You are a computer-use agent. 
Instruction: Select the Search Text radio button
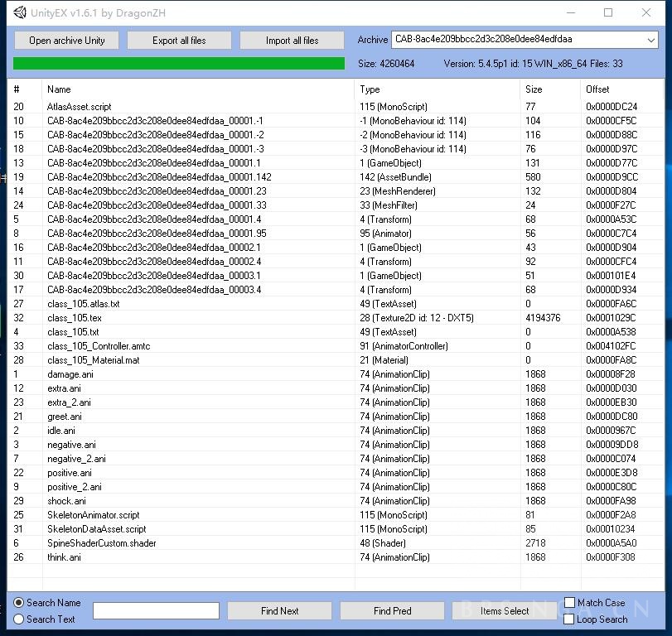click(19, 619)
